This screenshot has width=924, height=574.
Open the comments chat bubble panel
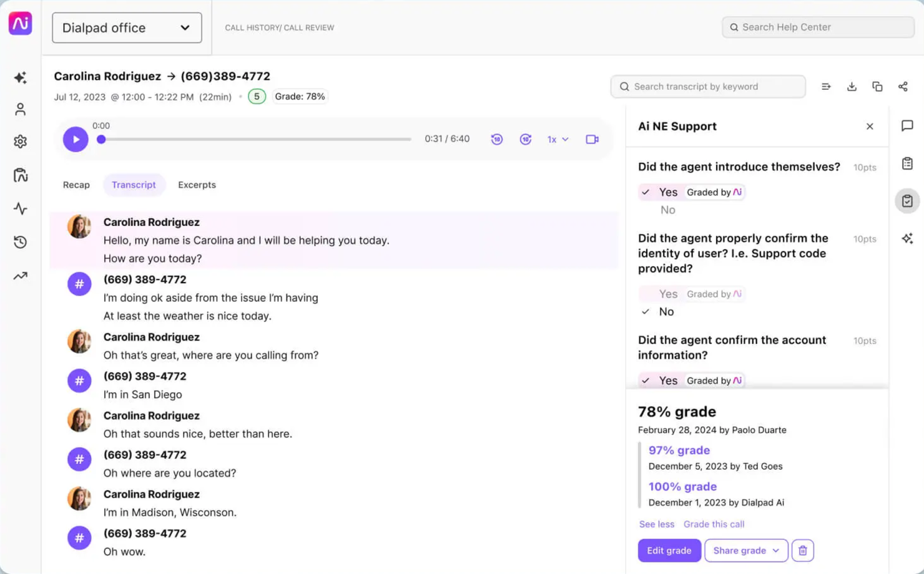907,126
